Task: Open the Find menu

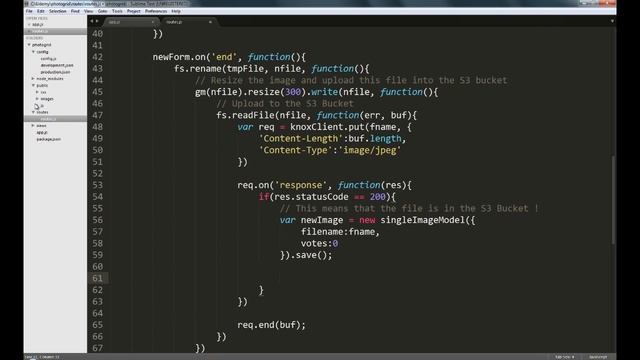Action: click(75, 11)
